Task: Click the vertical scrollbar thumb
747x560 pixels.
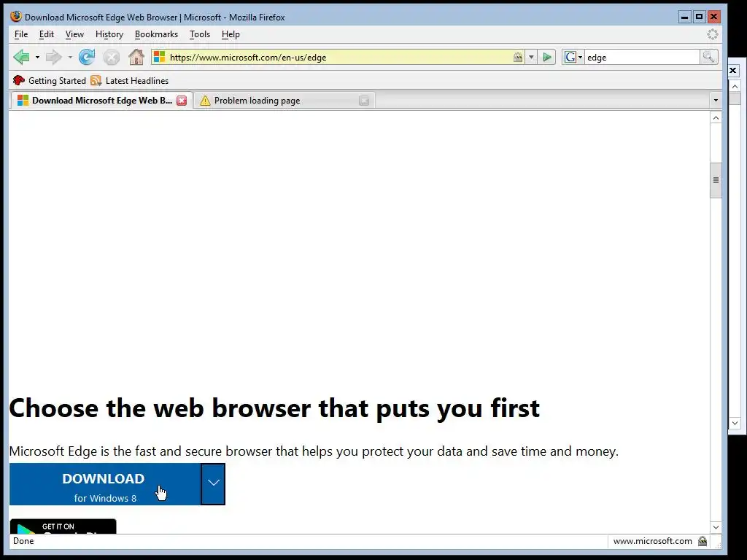Action: (x=716, y=180)
